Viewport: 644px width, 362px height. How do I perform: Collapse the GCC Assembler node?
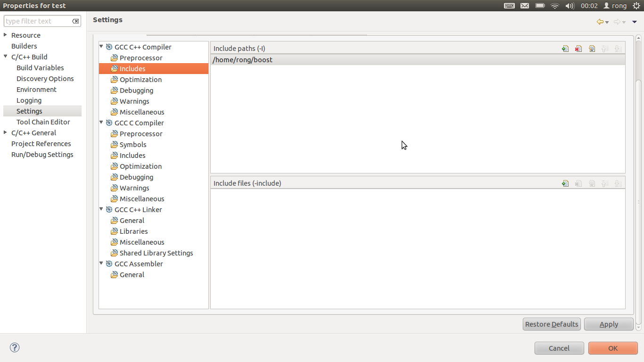[101, 263]
